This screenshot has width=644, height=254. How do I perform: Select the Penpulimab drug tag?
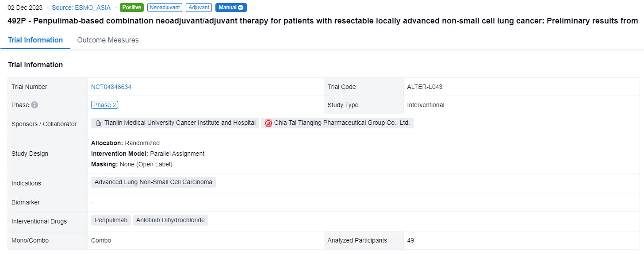click(x=111, y=220)
